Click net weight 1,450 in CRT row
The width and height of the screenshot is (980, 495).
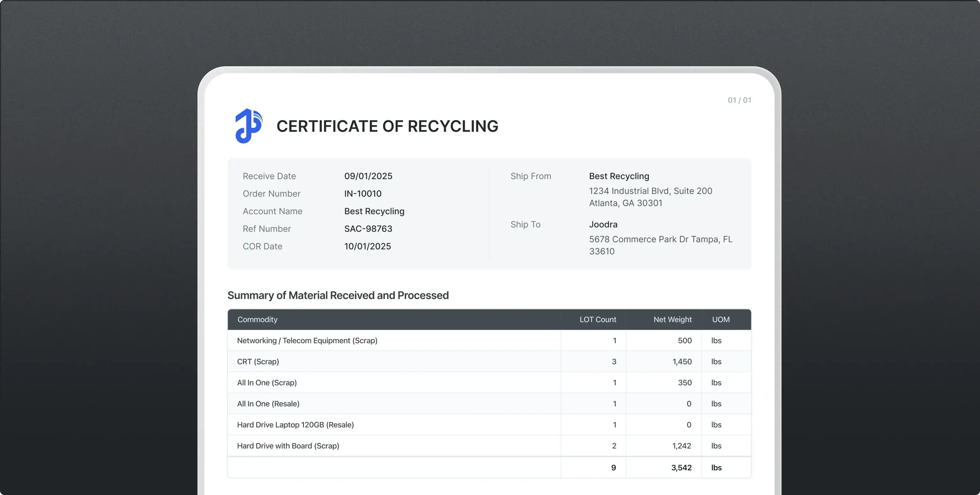[682, 361]
